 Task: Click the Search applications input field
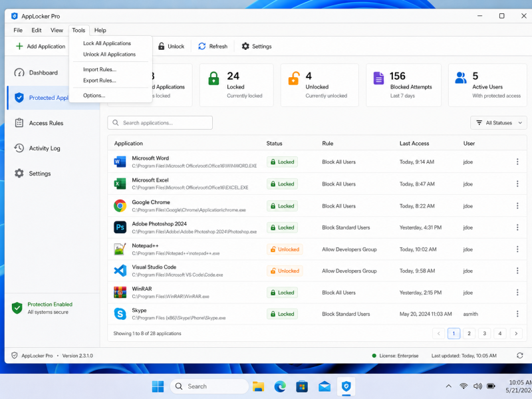160,123
